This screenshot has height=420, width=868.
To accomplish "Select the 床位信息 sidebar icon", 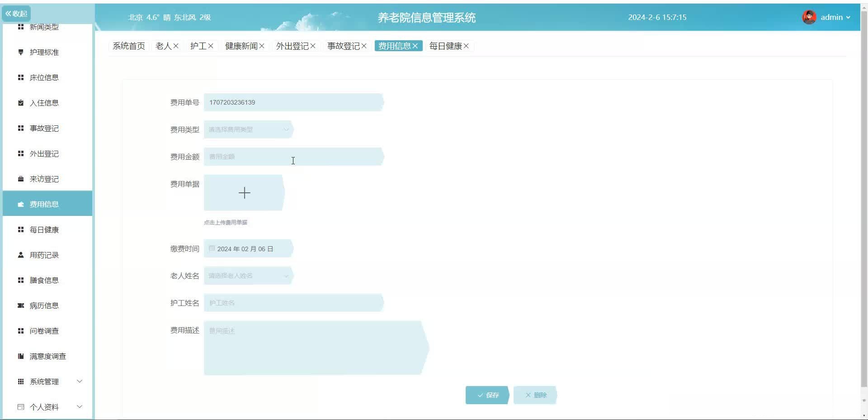I will (x=20, y=77).
